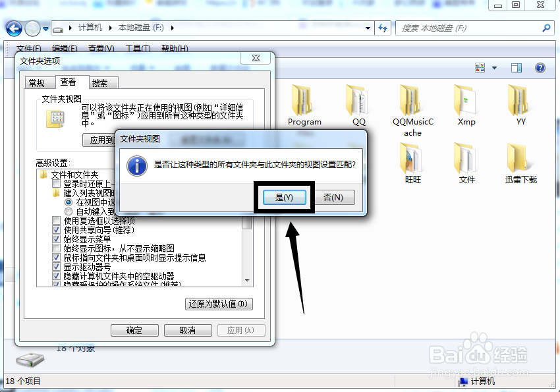Open the 帮助(H) menu
Screen dimensions: 560x392
[175, 48]
